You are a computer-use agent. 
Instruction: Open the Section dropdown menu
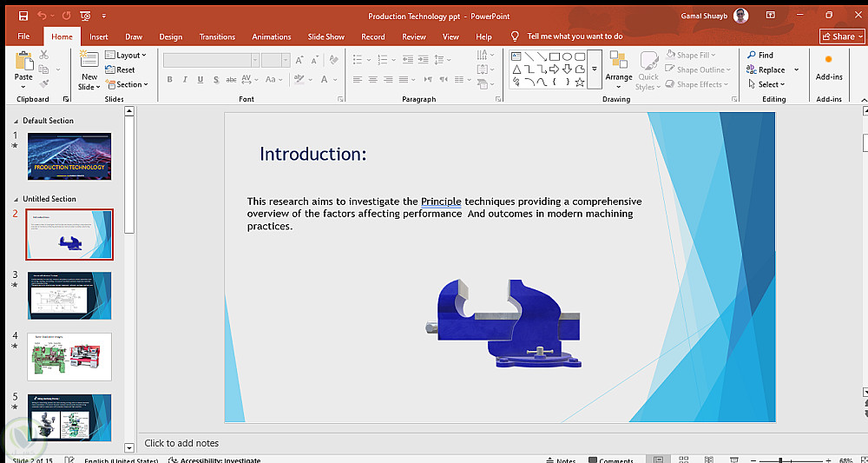(x=127, y=84)
